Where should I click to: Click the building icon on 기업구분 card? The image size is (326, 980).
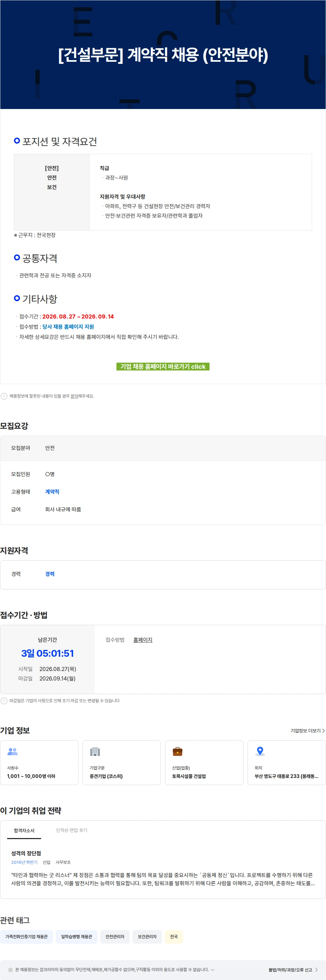point(95,751)
